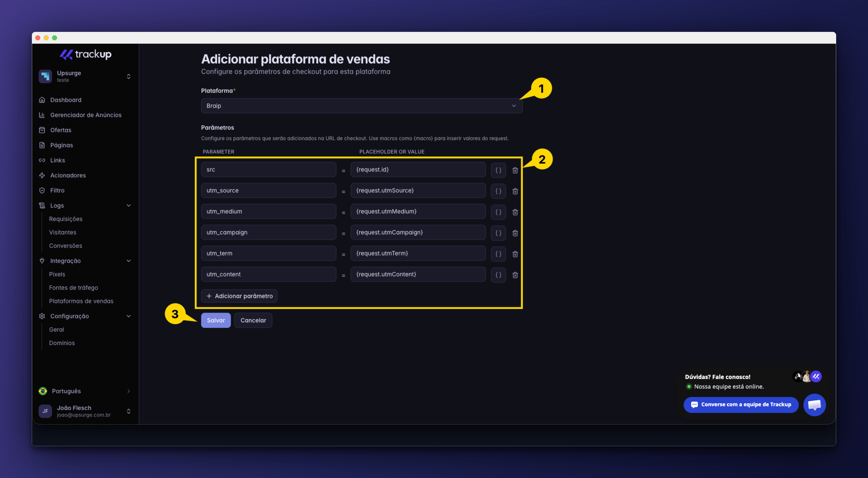Click the trackup logo

click(x=86, y=54)
